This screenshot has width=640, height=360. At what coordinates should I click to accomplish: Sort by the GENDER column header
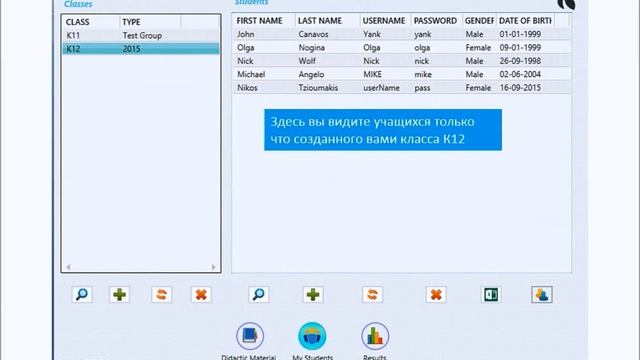tap(480, 21)
